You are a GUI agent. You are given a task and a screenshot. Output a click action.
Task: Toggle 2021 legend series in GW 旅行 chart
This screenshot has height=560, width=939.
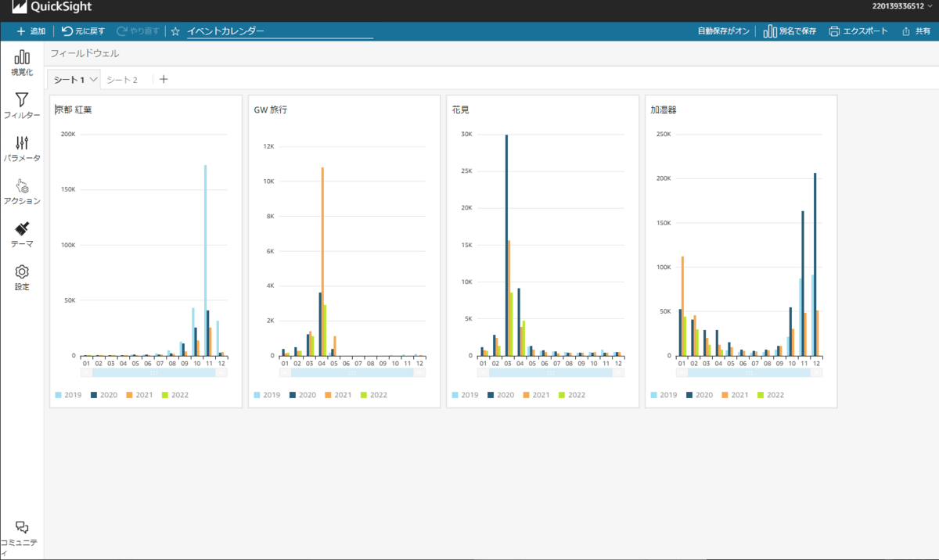click(336, 395)
